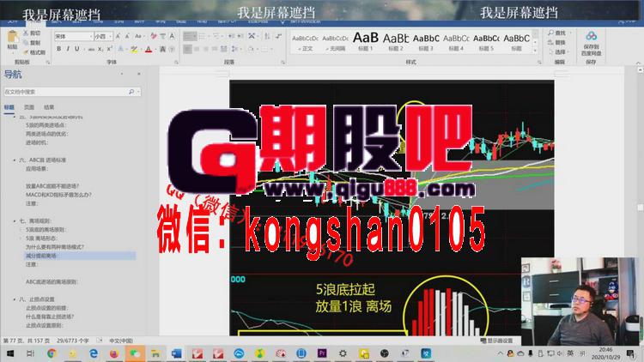Viewport: 644px width, 362px height.
Task: Open Word from the taskbar
Action: click(177, 353)
